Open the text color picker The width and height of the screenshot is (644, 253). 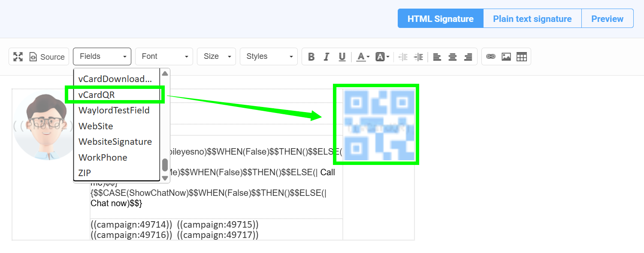[363, 57]
